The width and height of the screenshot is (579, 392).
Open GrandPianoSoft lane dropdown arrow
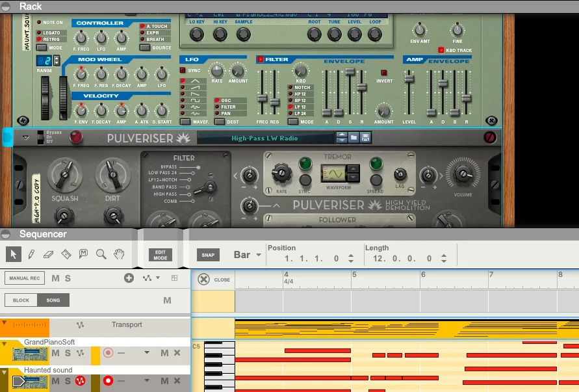pyautogui.click(x=147, y=352)
